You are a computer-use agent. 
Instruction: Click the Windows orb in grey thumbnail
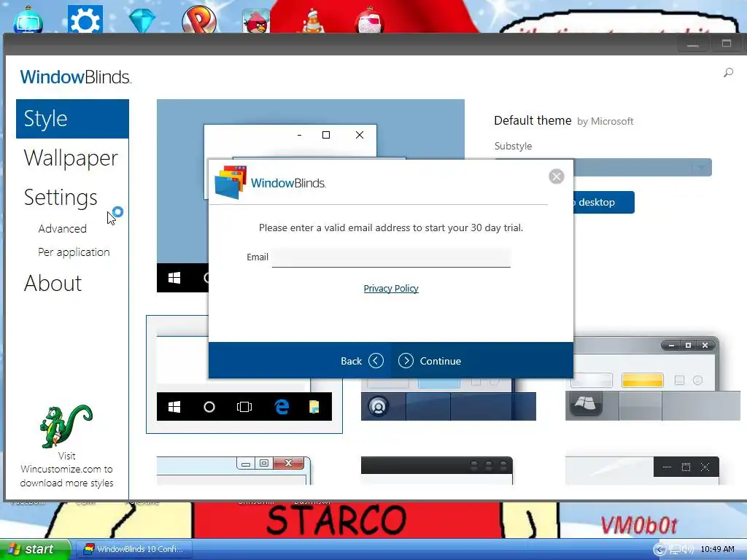[586, 404]
